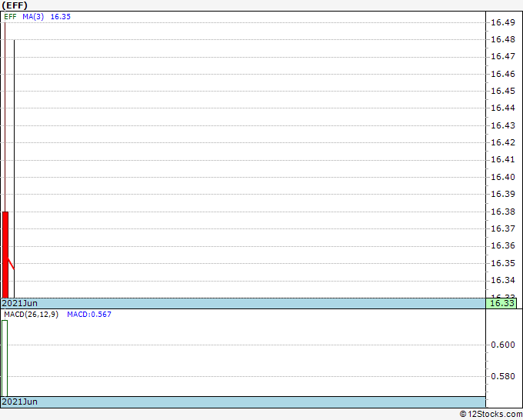Click the 16.39 price axis label

click(x=503, y=194)
